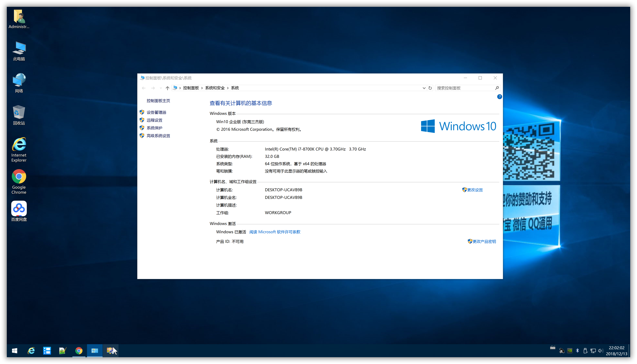The image size is (637, 364).
Task: Expand the chevron after 系统和安全 breadcrumb
Action: click(228, 88)
